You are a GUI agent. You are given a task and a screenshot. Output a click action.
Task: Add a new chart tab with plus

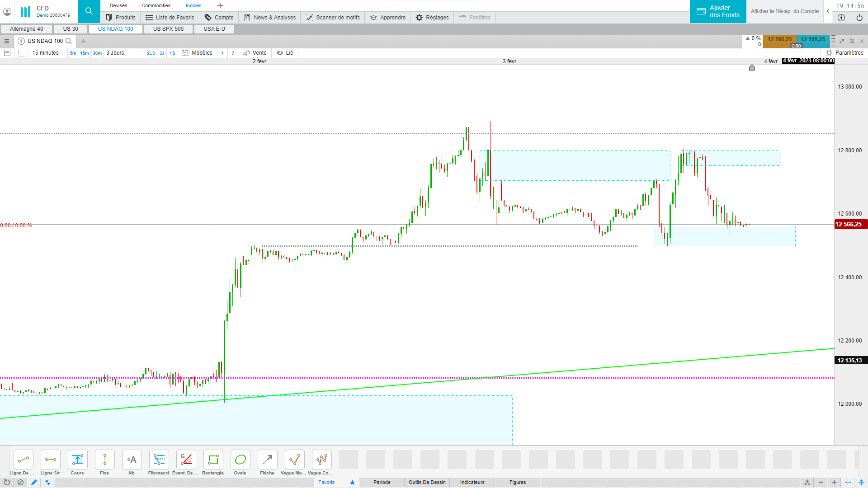(x=83, y=41)
